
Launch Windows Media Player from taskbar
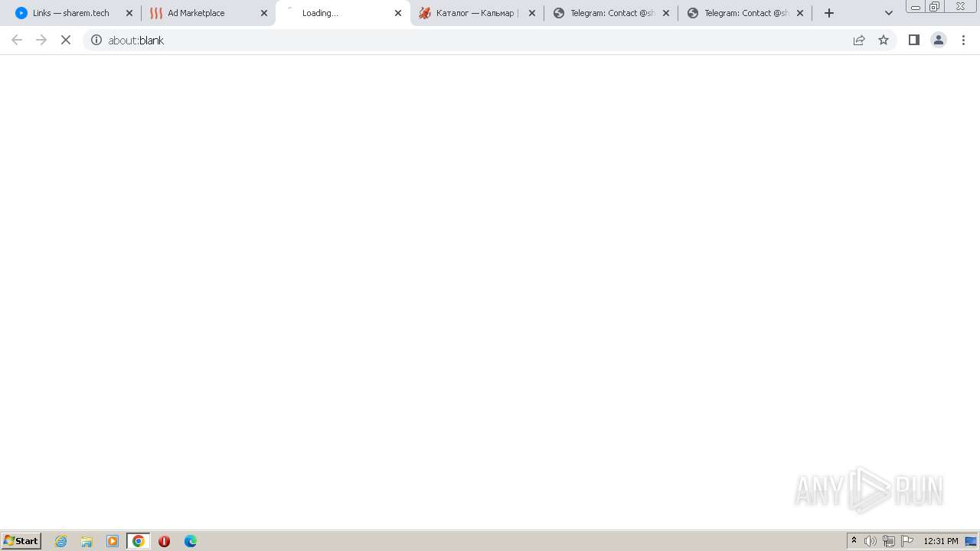click(113, 541)
